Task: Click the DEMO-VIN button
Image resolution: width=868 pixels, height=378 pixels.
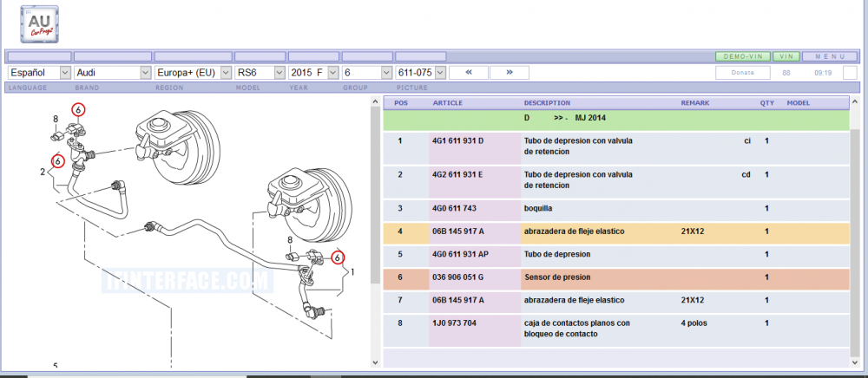Action: pos(743,56)
